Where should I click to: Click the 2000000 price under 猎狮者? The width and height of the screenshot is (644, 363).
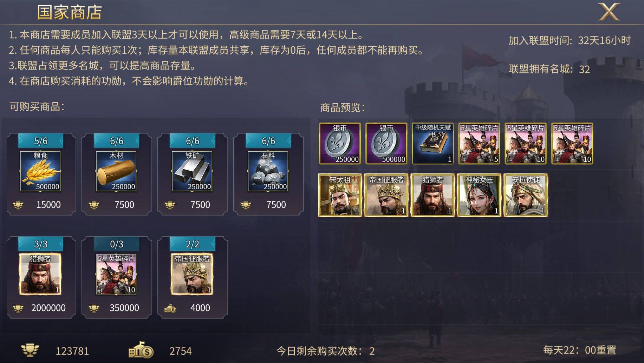(48, 308)
